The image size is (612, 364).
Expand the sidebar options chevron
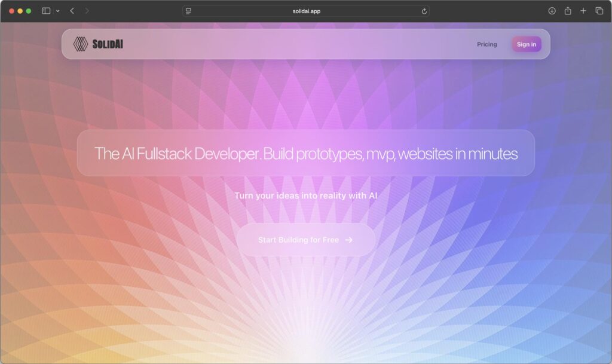coord(57,10)
